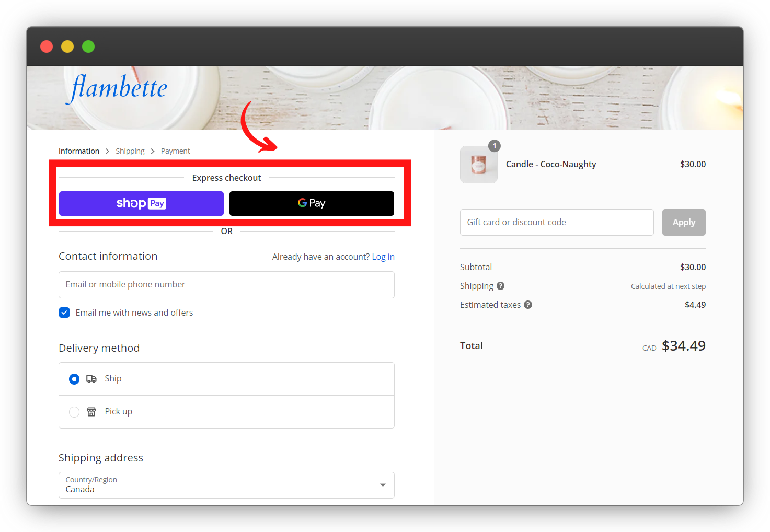Screen dimensions: 770x532
Task: Click the Express checkout heading
Action: coord(226,178)
